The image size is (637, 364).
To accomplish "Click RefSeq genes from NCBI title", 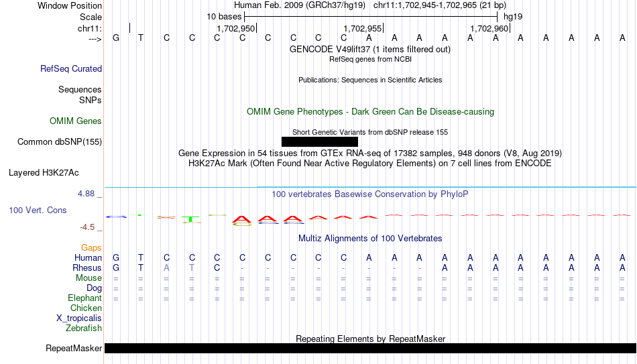I will [370, 59].
